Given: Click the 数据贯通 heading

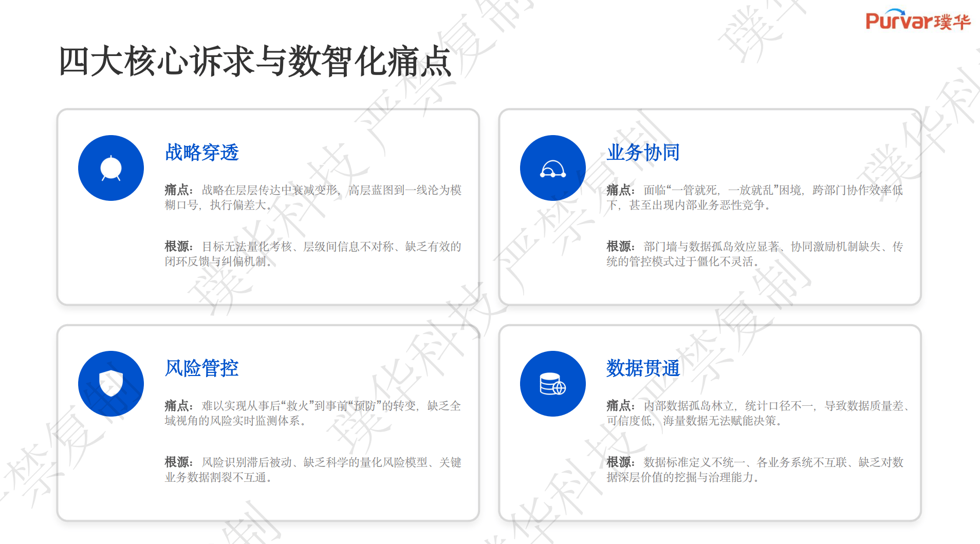Looking at the screenshot, I should [x=643, y=368].
